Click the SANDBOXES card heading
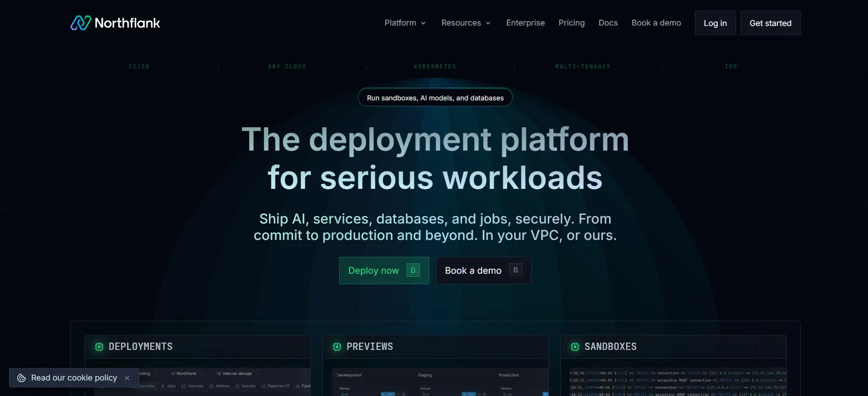Screen dimensions: 868x396 [610, 347]
